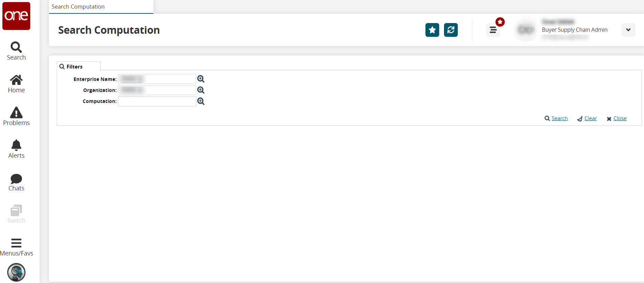Clear the filter fields
644x283 pixels.
click(x=590, y=118)
